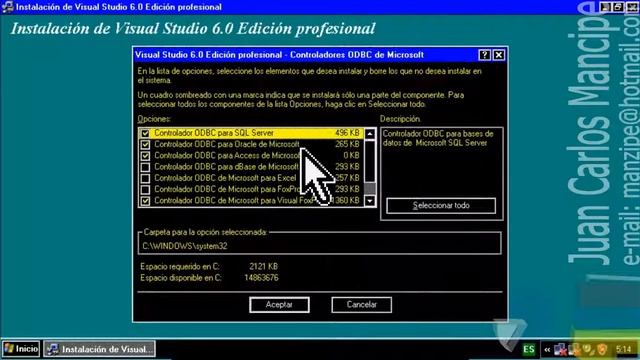Click the '14863676' available space value

pos(261,278)
